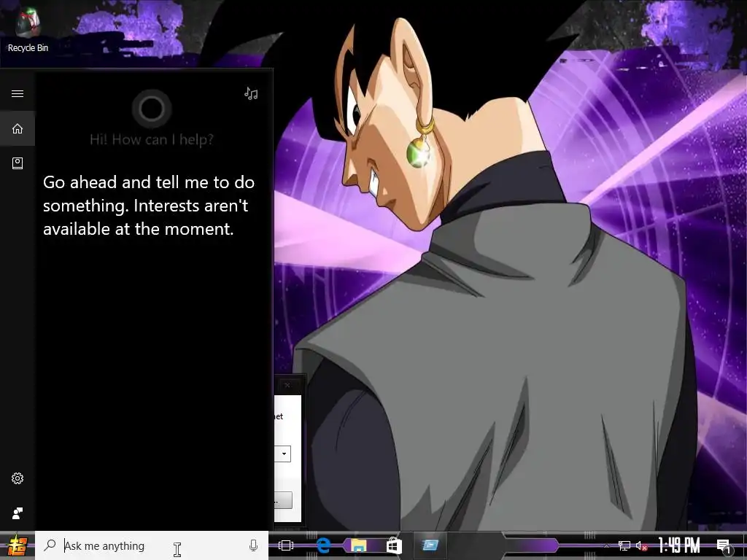
Task: Switch to the running app on taskbar
Action: coord(430,545)
